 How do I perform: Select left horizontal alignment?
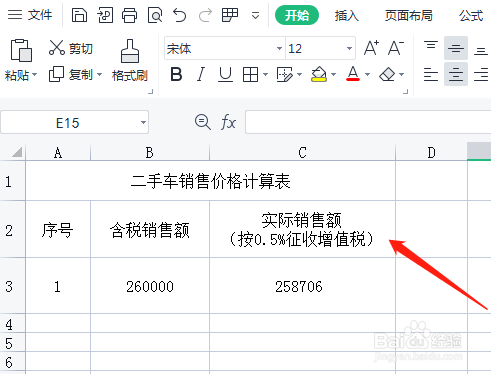[x=431, y=74]
